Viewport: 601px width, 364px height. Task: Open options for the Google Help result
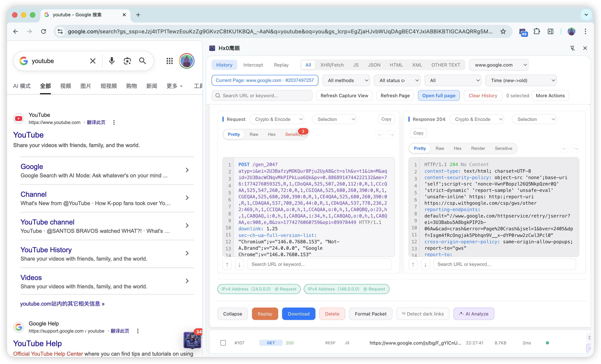[138, 331]
